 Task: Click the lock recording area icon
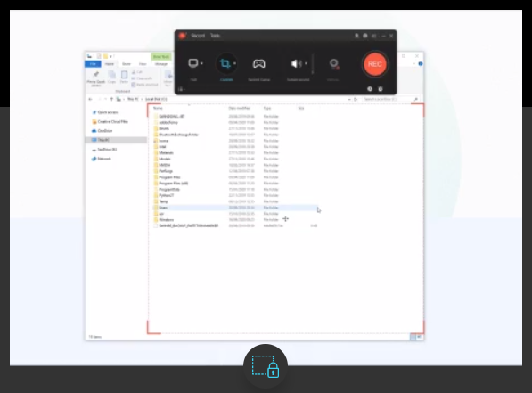(266, 366)
